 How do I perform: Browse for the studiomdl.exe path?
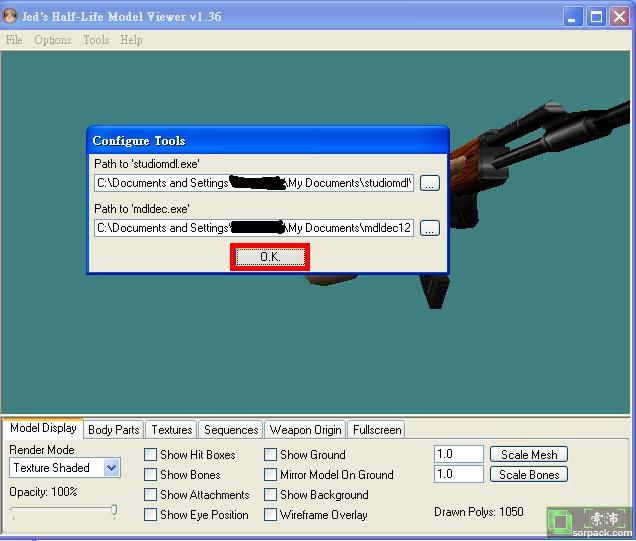point(430,183)
